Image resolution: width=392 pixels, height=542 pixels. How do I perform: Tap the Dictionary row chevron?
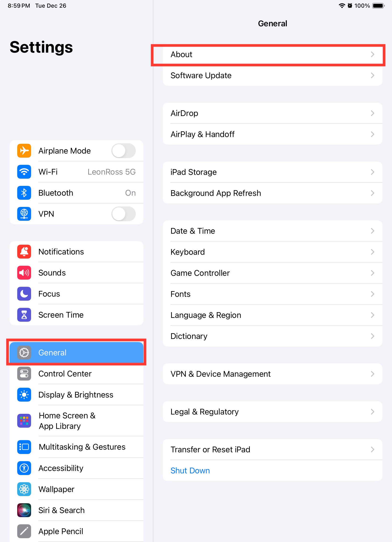(372, 336)
